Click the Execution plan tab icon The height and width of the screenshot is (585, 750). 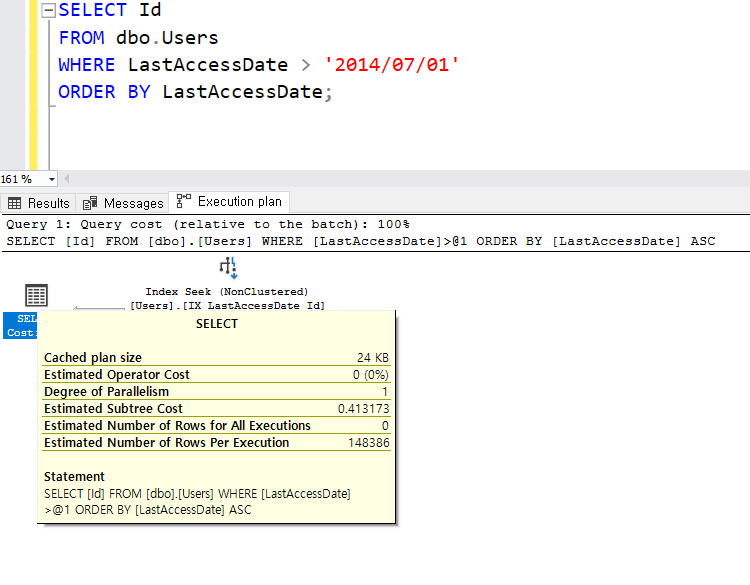point(184,201)
